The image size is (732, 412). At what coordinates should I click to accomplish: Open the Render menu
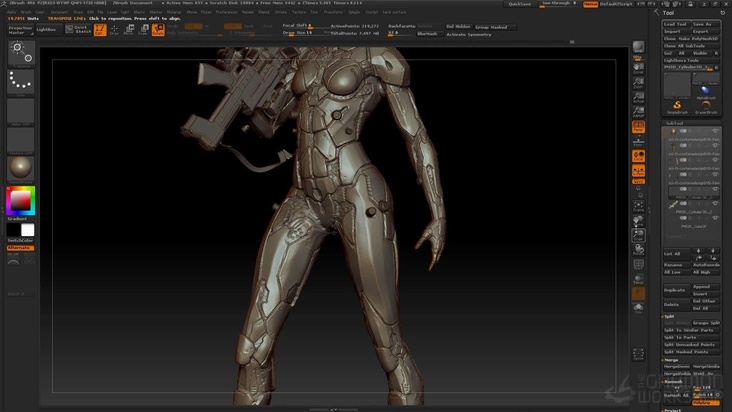point(248,12)
